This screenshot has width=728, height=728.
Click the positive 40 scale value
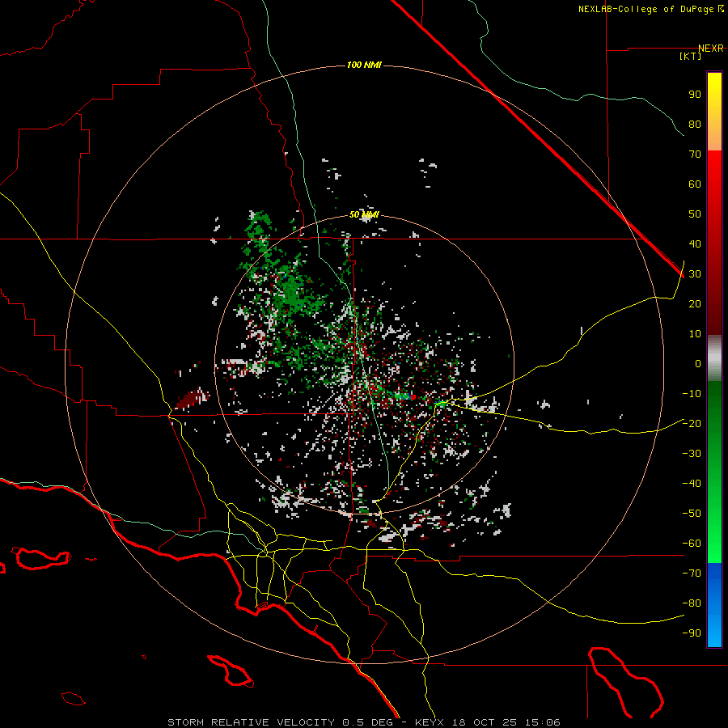pyautogui.click(x=695, y=244)
